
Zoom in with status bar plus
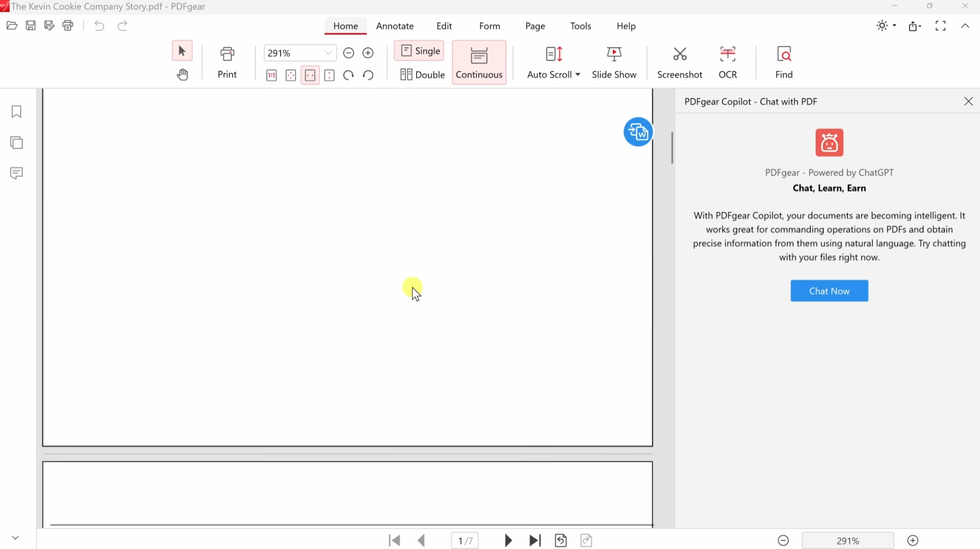pyautogui.click(x=913, y=540)
